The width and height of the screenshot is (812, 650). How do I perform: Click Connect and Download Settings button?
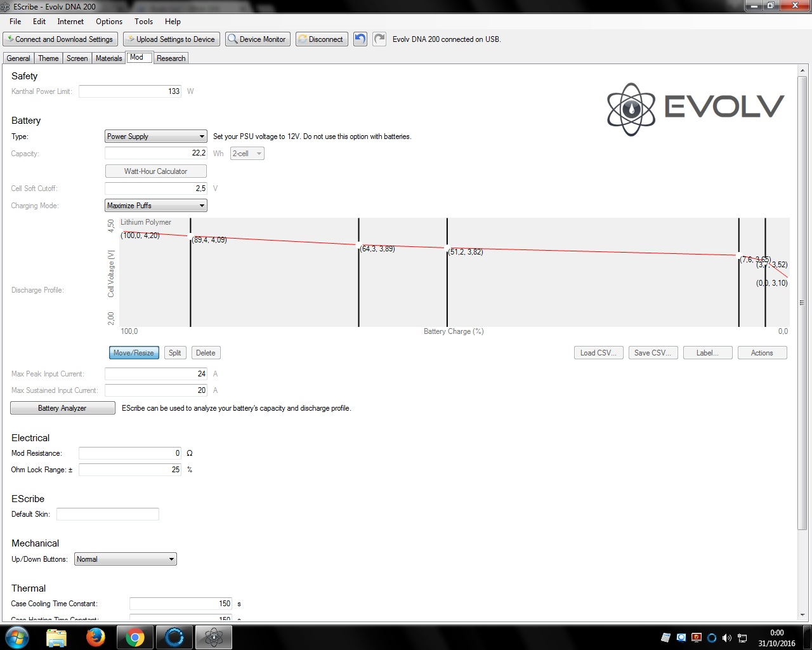[59, 39]
